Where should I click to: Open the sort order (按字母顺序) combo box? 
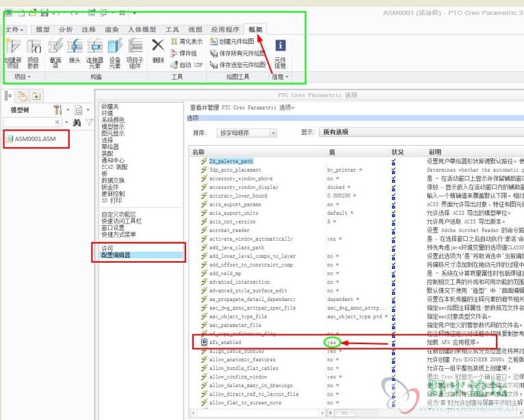[x=247, y=133]
